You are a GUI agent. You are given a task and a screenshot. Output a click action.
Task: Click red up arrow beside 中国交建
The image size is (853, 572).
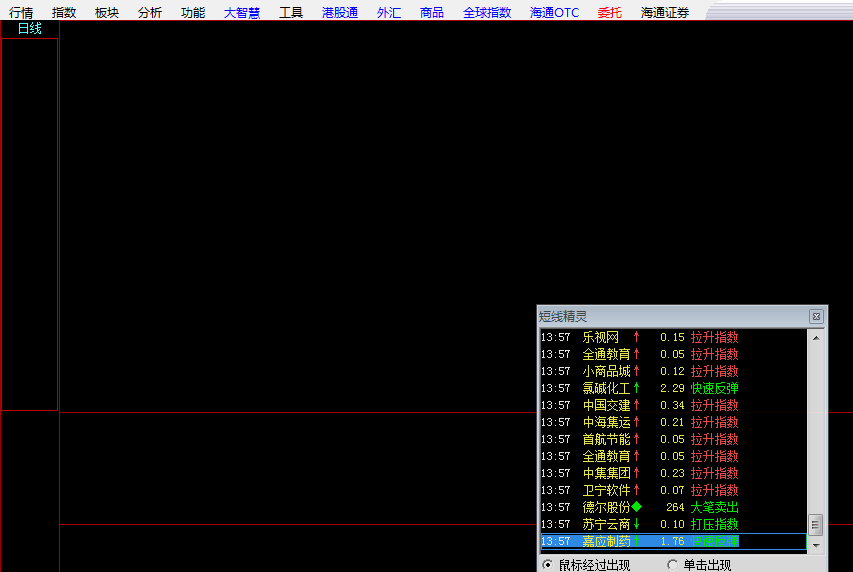coord(636,405)
